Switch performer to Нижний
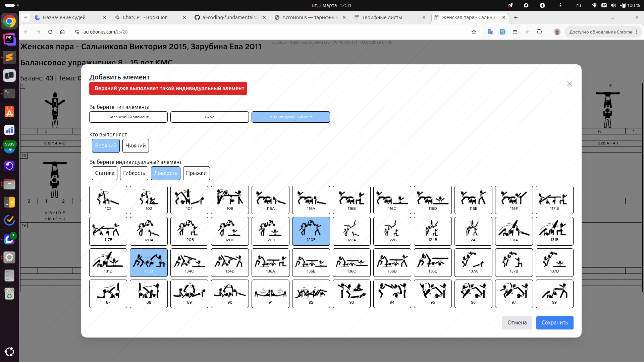The image size is (644, 362). click(136, 146)
